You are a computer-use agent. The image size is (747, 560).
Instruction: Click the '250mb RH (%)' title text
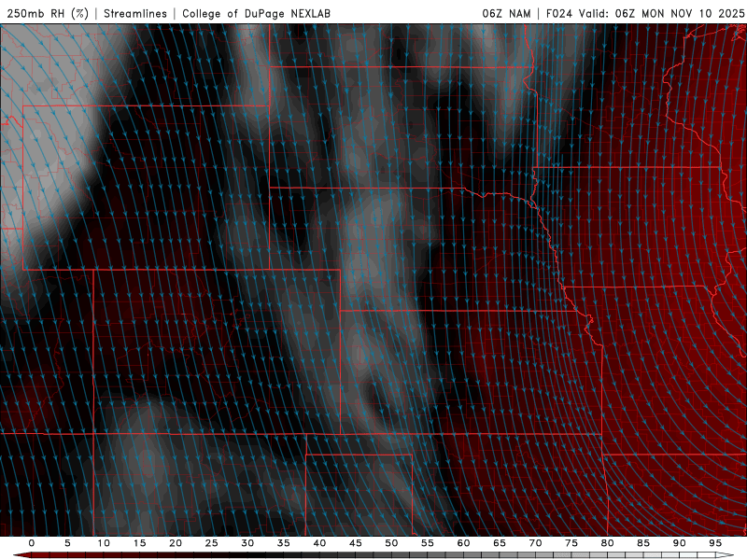(48, 13)
